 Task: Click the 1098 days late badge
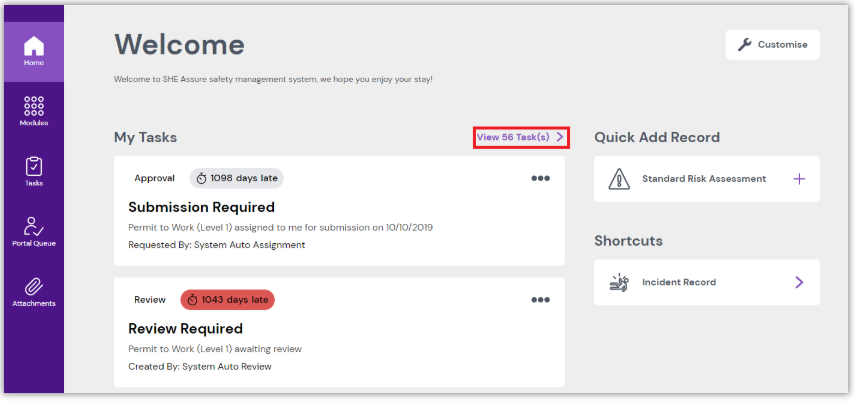click(237, 179)
